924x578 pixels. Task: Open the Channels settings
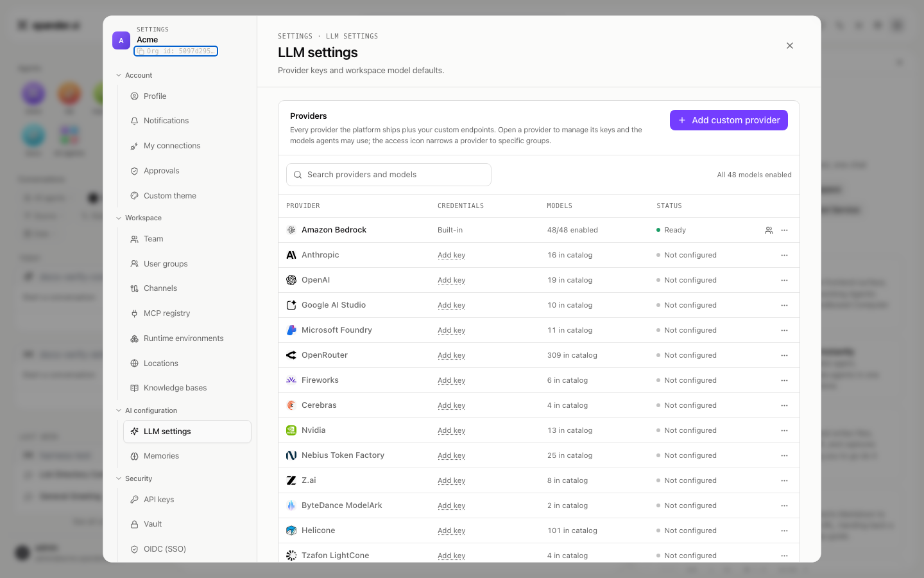187,288
